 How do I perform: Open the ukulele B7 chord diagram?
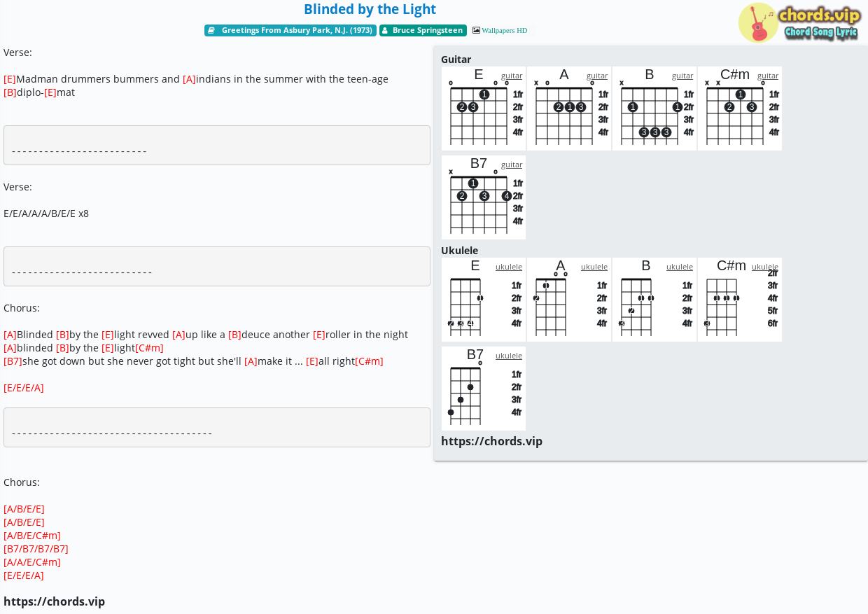[484, 389]
